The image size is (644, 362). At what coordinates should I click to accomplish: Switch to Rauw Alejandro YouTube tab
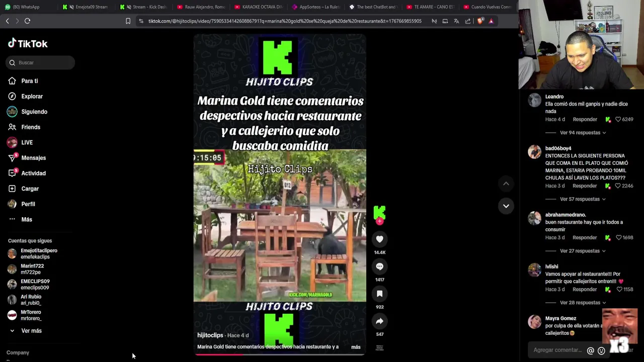tap(202, 7)
